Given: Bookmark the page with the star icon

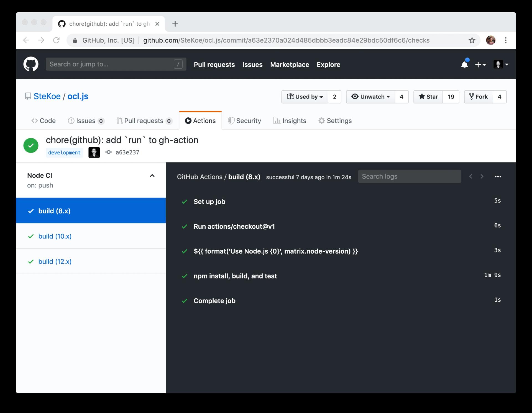Looking at the screenshot, I should (472, 40).
